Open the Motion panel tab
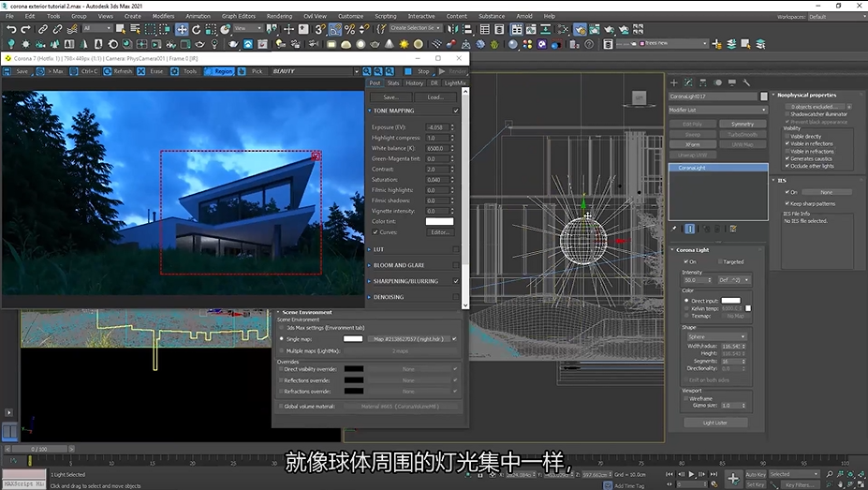 tap(717, 82)
